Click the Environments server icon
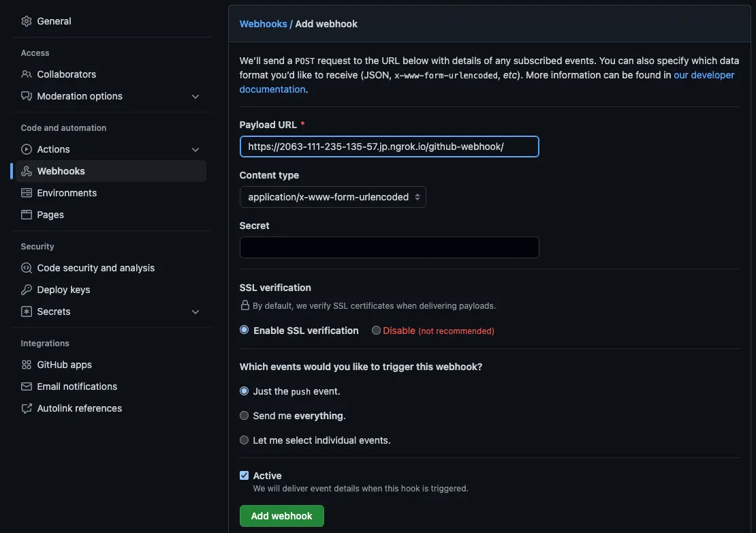Image resolution: width=756 pixels, height=533 pixels. pyautogui.click(x=27, y=193)
